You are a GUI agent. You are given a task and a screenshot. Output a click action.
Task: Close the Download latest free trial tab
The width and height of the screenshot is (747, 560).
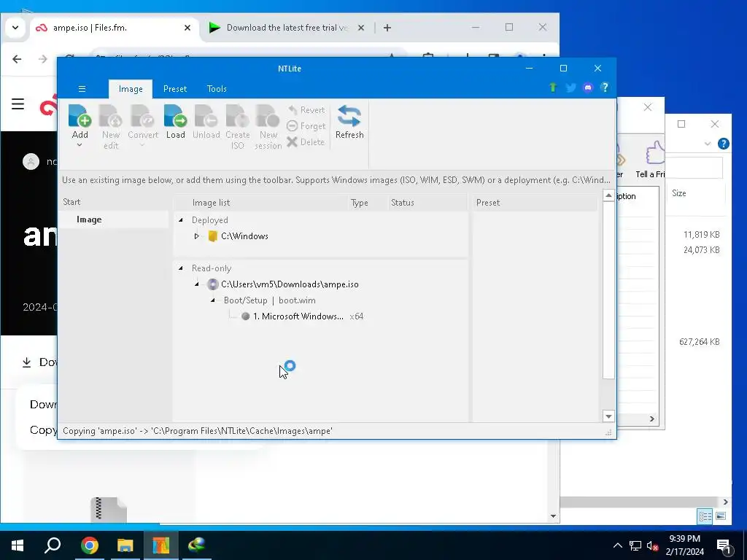(x=361, y=28)
